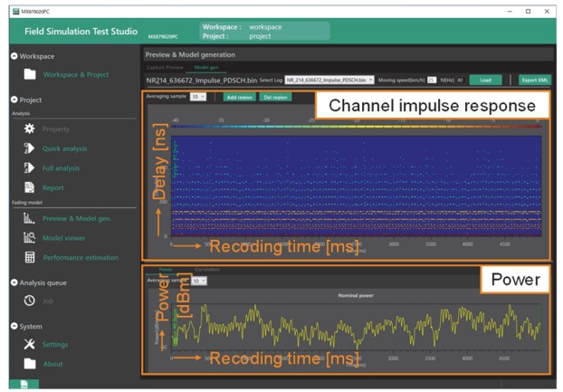Collapse the Analysis queue section
The image size is (563, 392).
(x=14, y=282)
